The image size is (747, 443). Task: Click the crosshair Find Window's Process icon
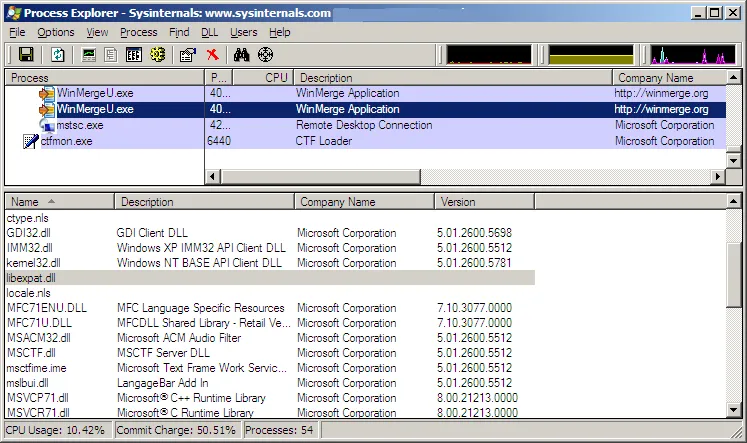[265, 55]
